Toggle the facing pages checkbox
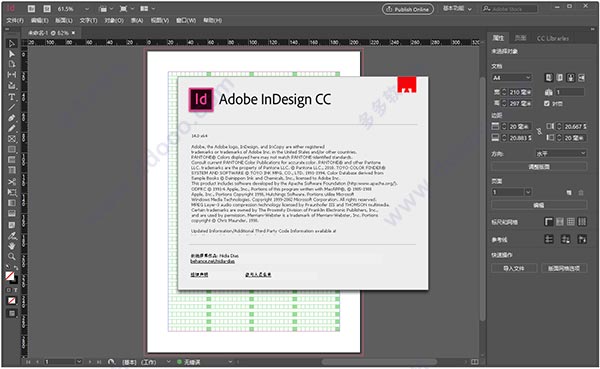600x369 pixels. tap(547, 103)
